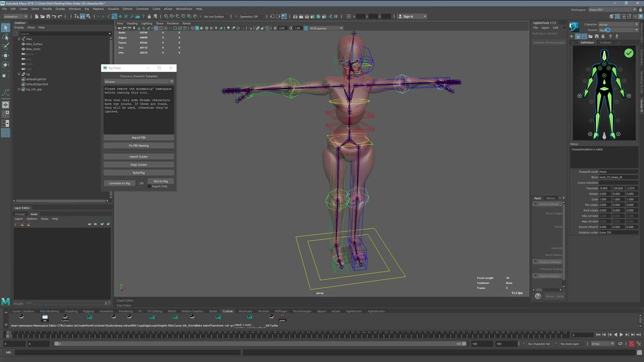Click the clean namespace shelf button
The image size is (644, 362).
pyautogui.click(x=21, y=317)
